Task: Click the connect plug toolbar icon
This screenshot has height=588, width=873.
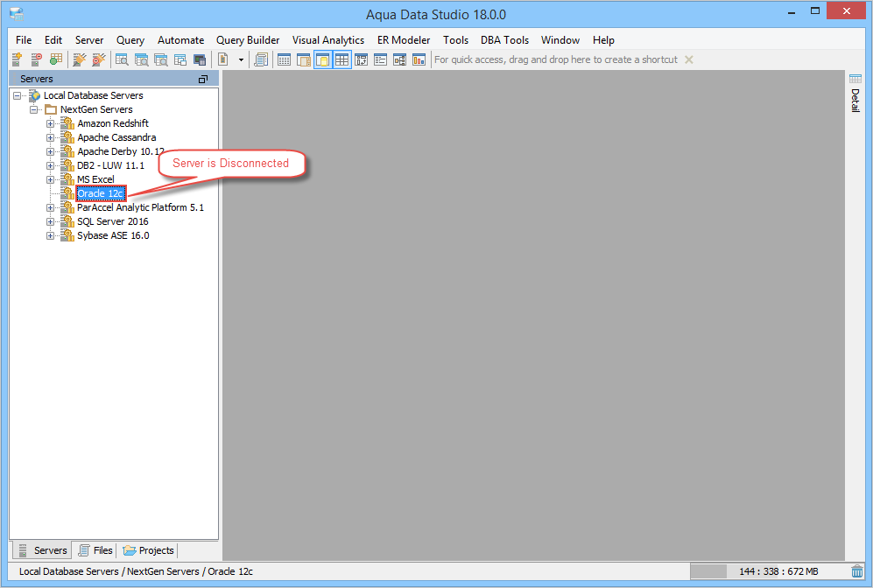Action: [80, 59]
